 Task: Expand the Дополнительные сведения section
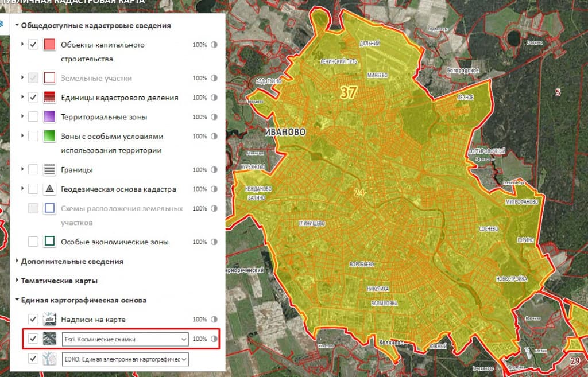(17, 262)
